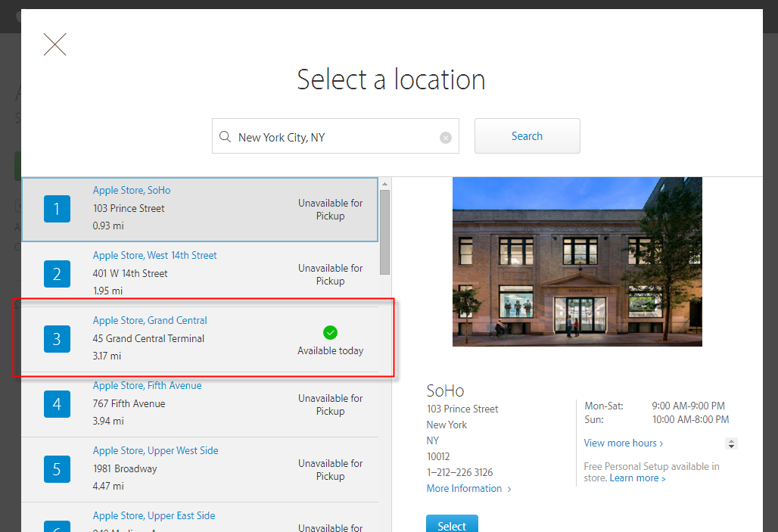Click the 'SoHo' store details heading
This screenshot has width=778, height=532.
445,390
